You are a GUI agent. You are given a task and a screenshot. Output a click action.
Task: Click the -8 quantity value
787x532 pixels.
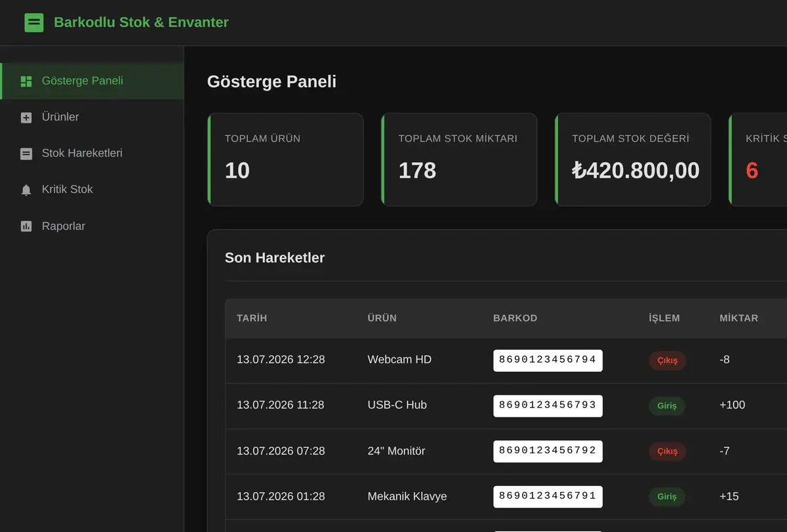(x=725, y=359)
